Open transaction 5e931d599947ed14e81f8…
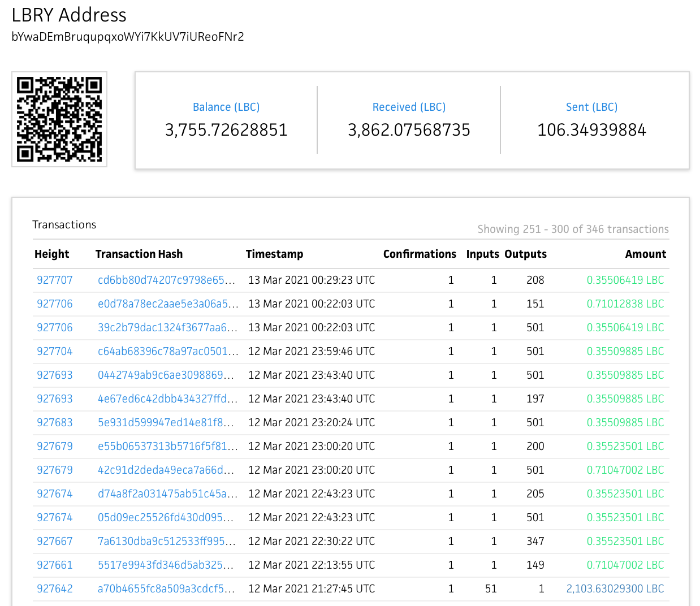Image resolution: width=700 pixels, height=606 pixels. tap(166, 422)
